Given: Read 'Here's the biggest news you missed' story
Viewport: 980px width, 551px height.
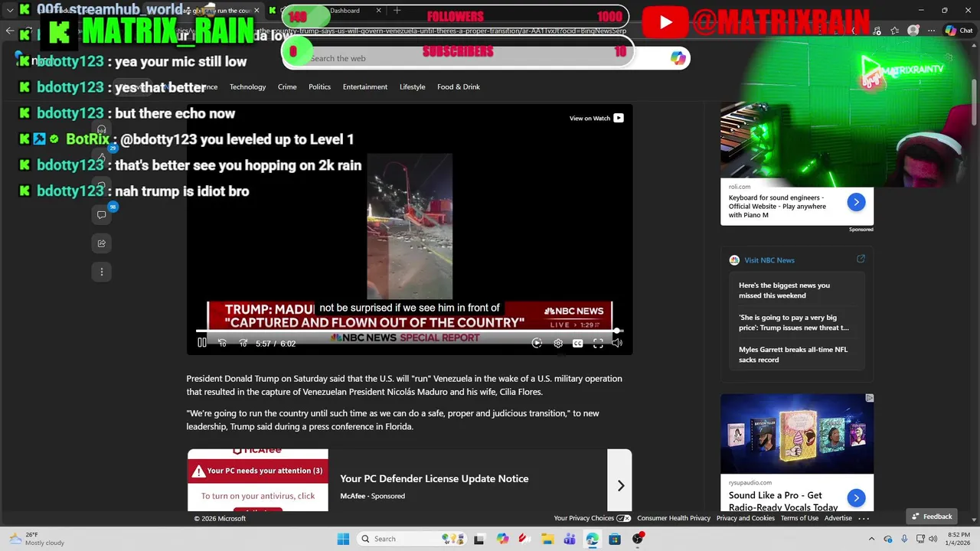Looking at the screenshot, I should [784, 290].
